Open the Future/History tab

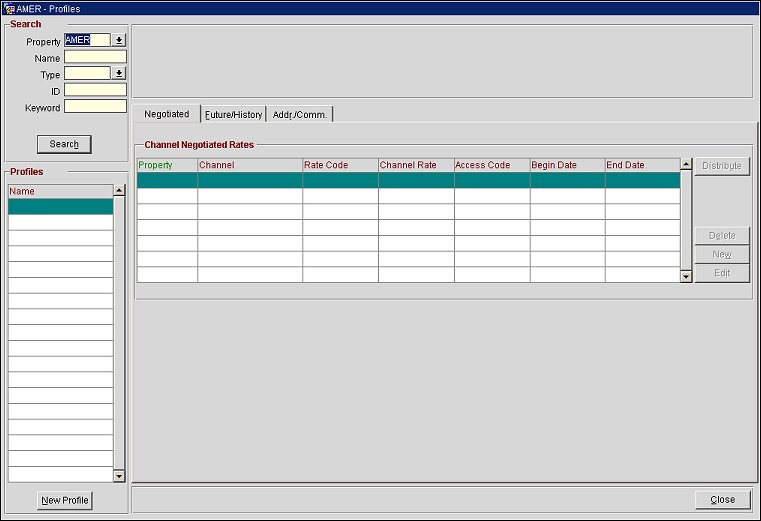[x=233, y=115]
